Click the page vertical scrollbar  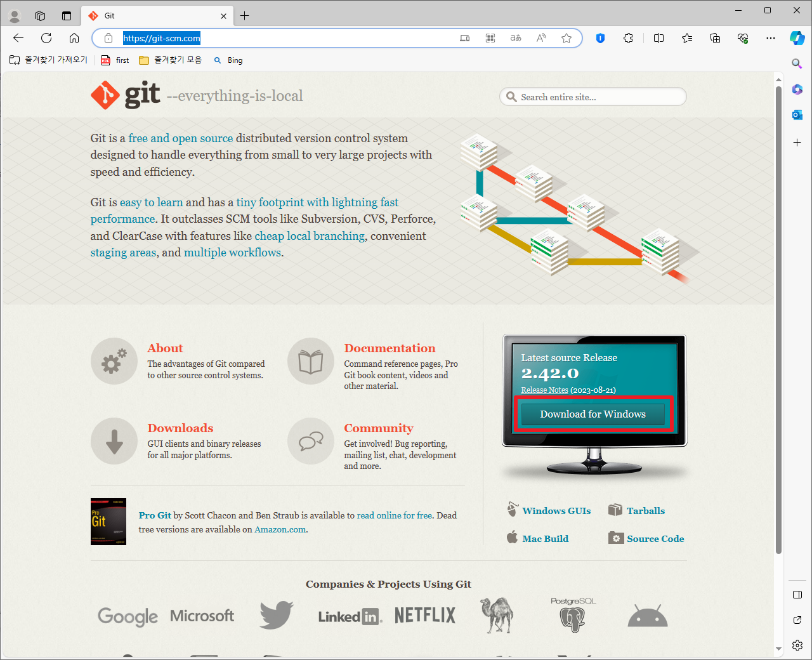coord(778,320)
